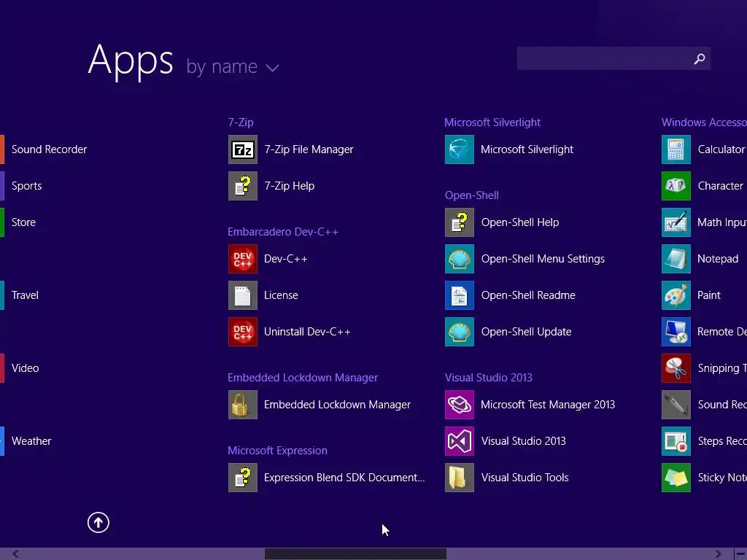The image size is (747, 560).
Task: Open the Visual Studio Tools folder icon
Action: [460, 478]
